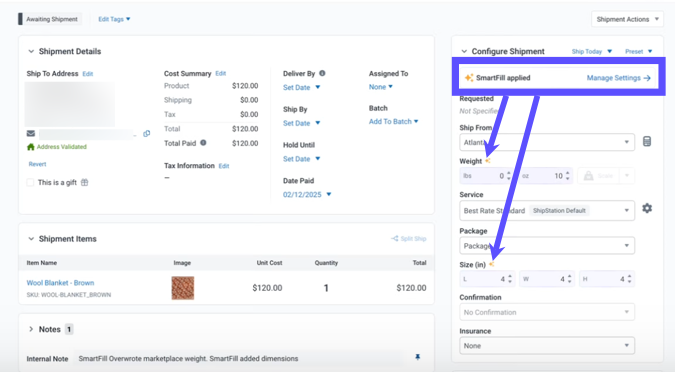Screen dimensions: 675x372
Task: Set the Ship By date
Action: tap(301, 123)
